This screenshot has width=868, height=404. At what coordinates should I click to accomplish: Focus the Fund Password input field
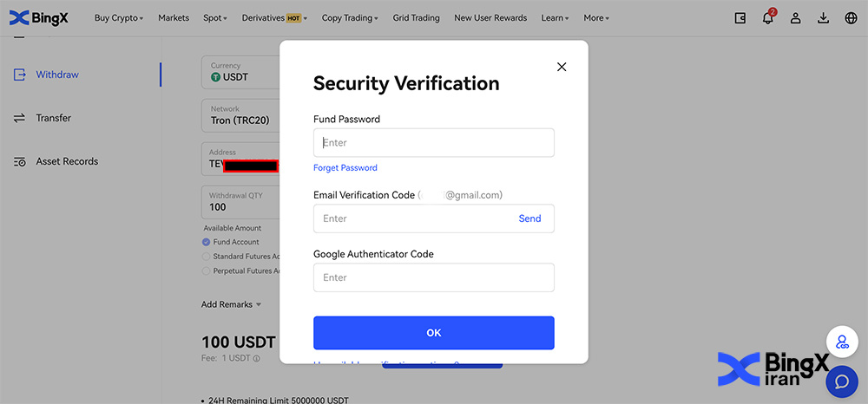coord(433,142)
